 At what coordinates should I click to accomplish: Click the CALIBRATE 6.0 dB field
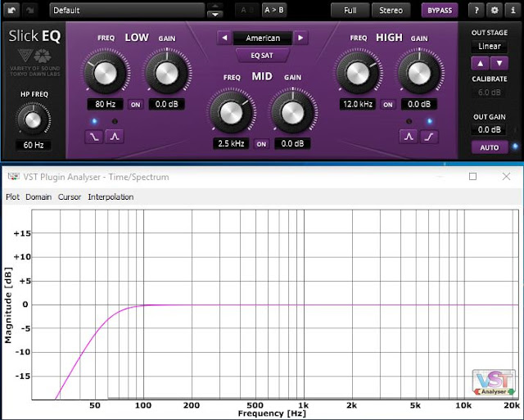(x=490, y=93)
